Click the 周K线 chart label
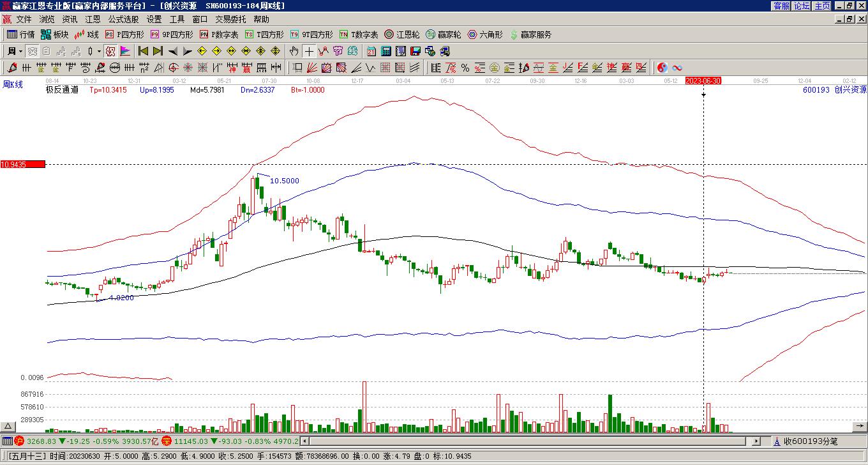 [13, 84]
